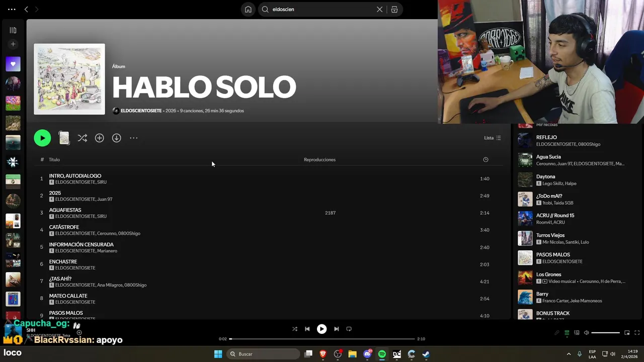This screenshot has width=644, height=362.
Task: Go to Spotify Home
Action: tap(248, 9)
